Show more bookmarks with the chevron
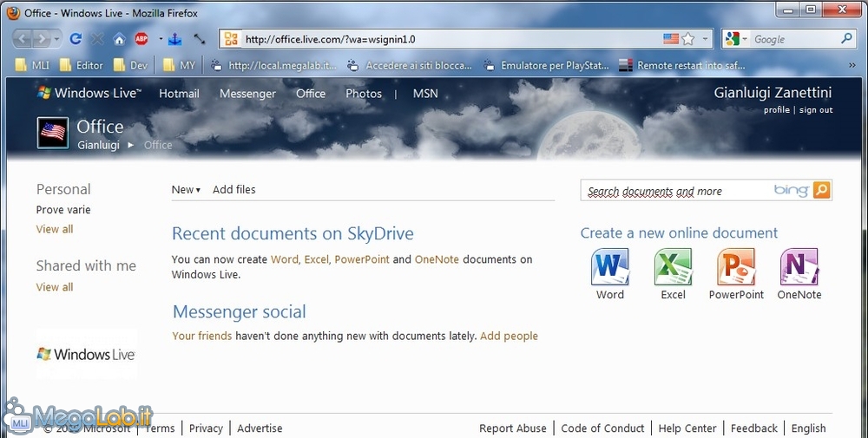This screenshot has width=868, height=438. (852, 65)
